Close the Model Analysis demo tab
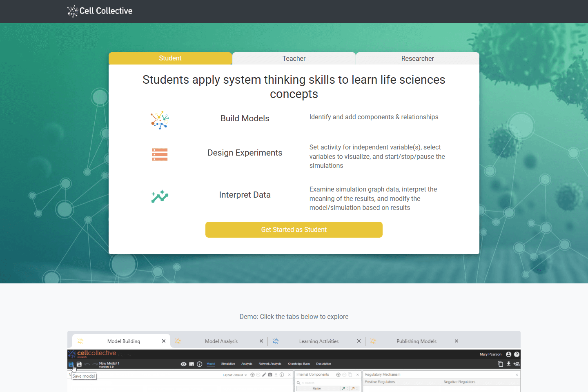 (x=261, y=341)
